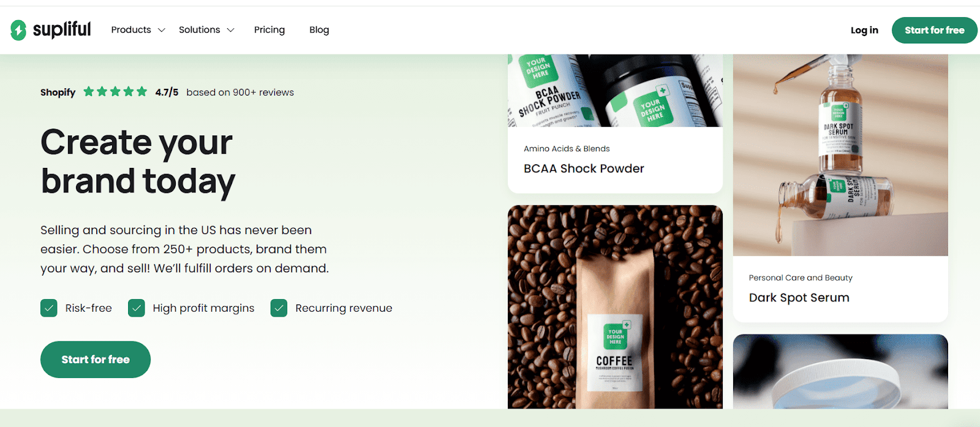
Task: Click the Risk-free checkmark box
Action: click(x=49, y=308)
